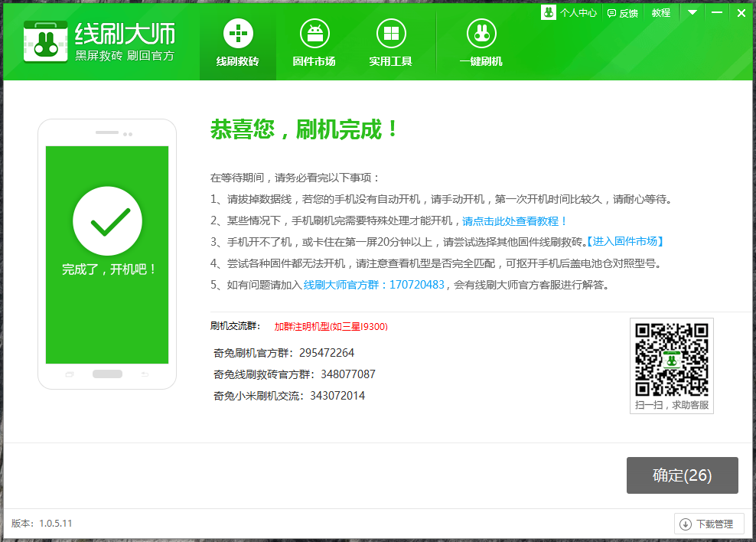
Task: Click the 恭喜您，刷机完成！ heading
Action: 305,129
